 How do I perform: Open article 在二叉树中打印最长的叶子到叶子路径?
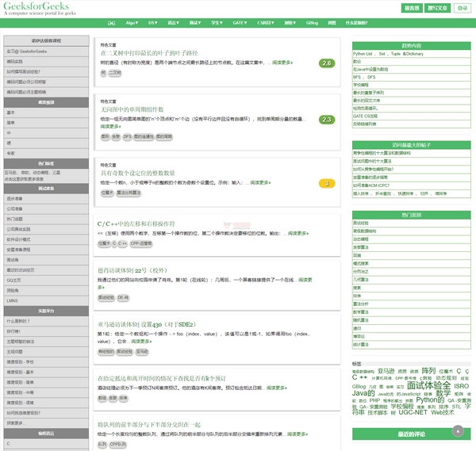(x=149, y=53)
